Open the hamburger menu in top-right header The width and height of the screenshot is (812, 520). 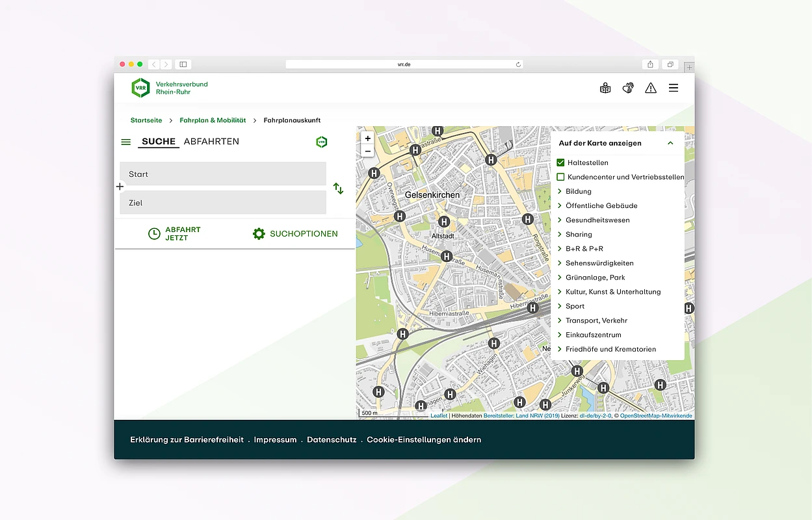point(674,88)
